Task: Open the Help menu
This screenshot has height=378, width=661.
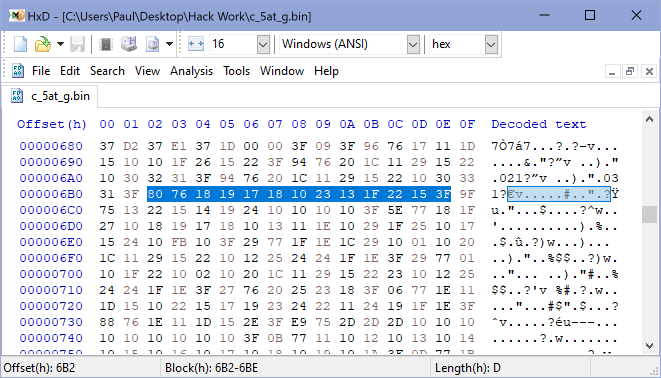Action: [326, 71]
